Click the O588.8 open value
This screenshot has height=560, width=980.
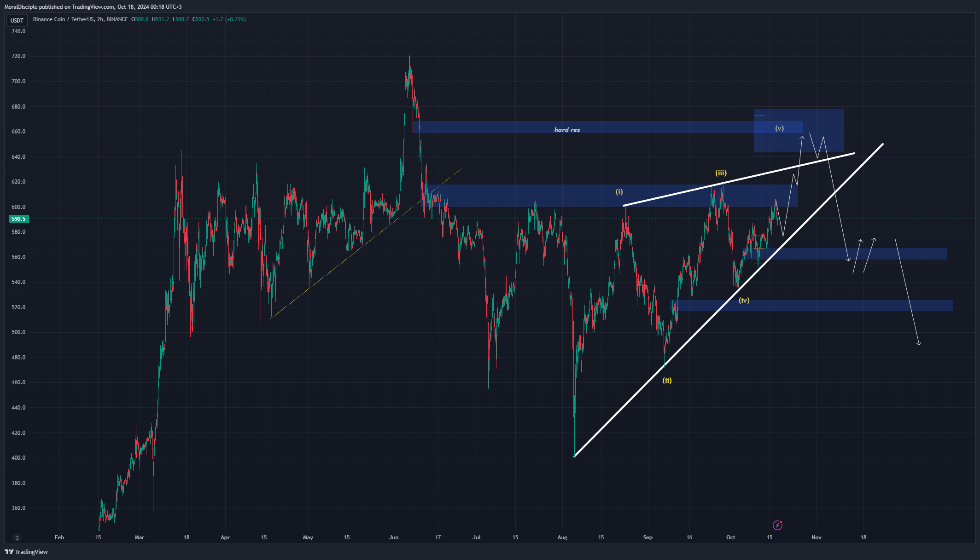pyautogui.click(x=140, y=19)
